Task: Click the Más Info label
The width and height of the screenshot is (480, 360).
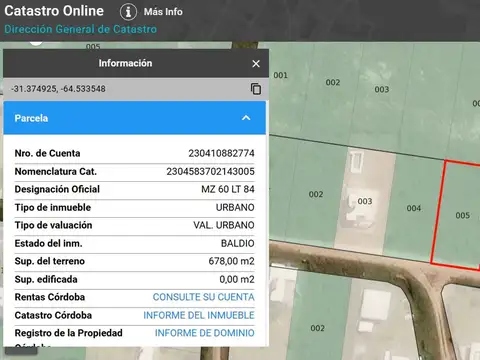Action: [163, 12]
